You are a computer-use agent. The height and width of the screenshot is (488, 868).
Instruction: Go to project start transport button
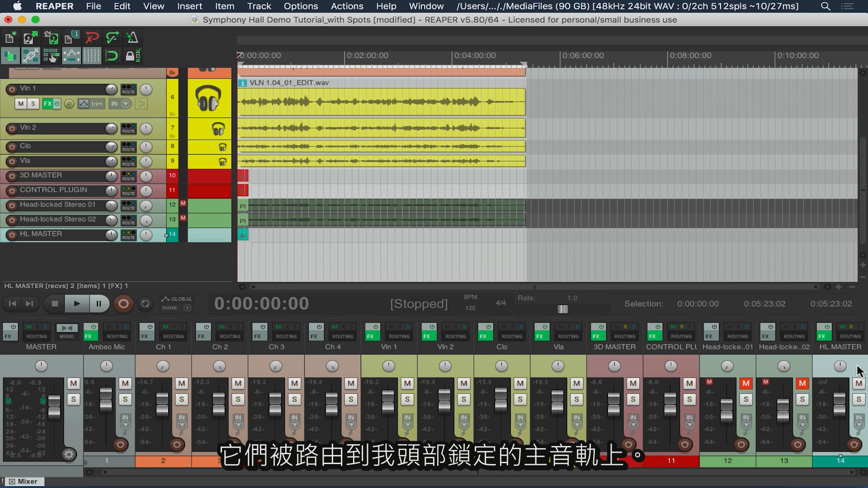(12, 304)
